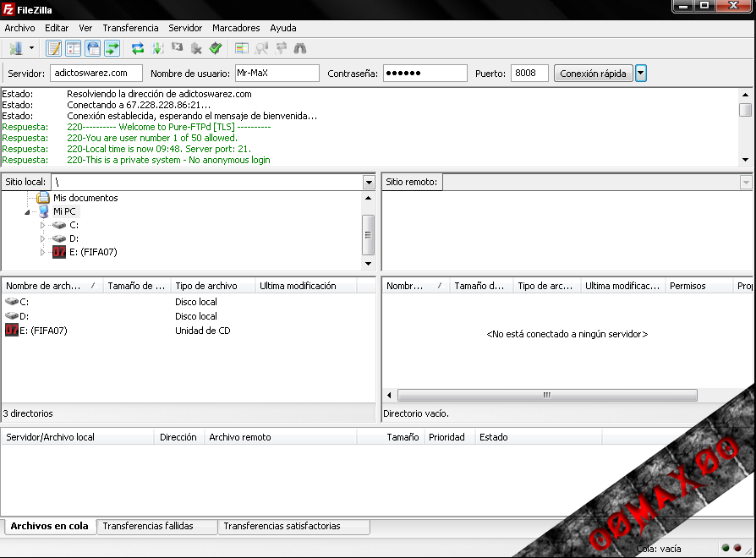Reconnect to the last used server
The image size is (756, 558).
[x=216, y=48]
